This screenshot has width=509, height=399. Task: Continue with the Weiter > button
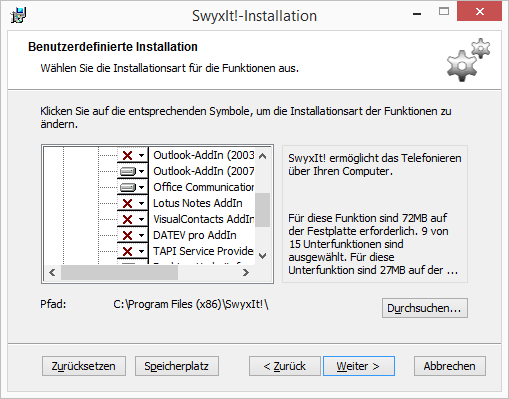click(x=359, y=366)
